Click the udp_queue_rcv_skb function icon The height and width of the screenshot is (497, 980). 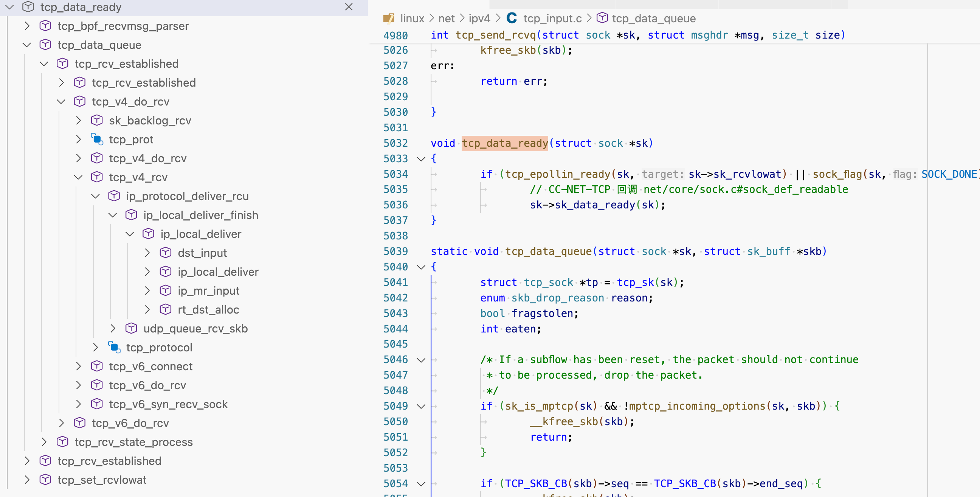pos(131,328)
